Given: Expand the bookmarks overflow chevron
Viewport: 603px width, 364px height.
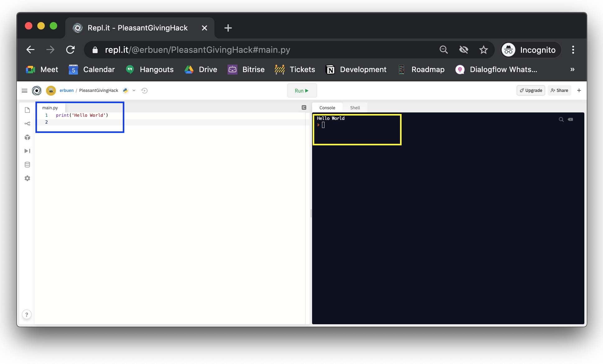Looking at the screenshot, I should coord(572,70).
